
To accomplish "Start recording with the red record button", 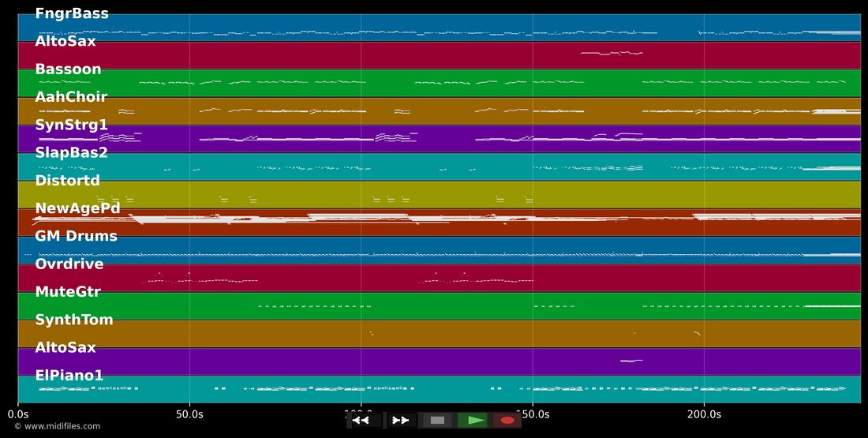I will click(x=507, y=421).
